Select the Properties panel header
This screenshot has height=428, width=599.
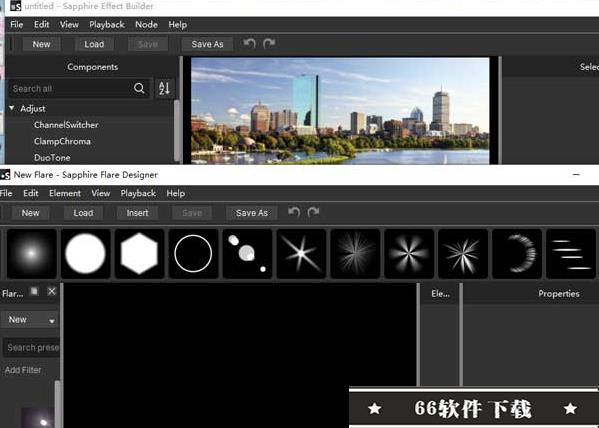pyautogui.click(x=559, y=293)
